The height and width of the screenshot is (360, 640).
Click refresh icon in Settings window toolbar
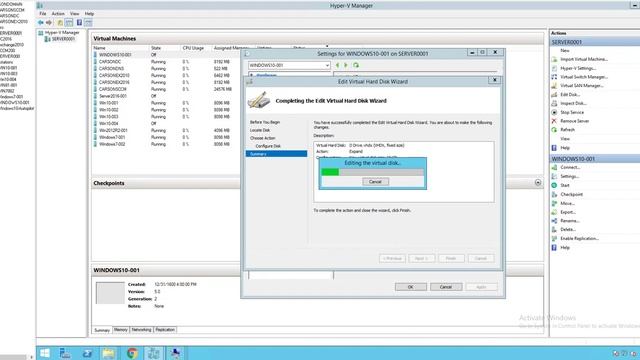tap(356, 65)
